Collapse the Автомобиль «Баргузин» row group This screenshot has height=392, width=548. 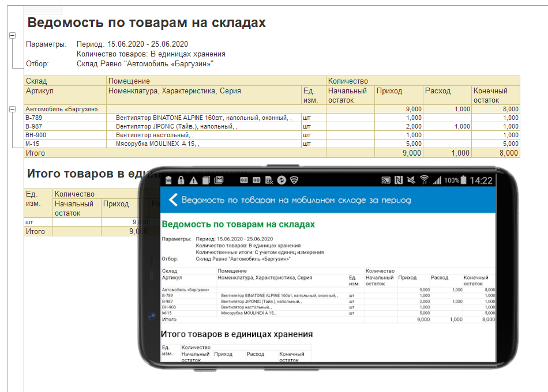pyautogui.click(x=12, y=109)
